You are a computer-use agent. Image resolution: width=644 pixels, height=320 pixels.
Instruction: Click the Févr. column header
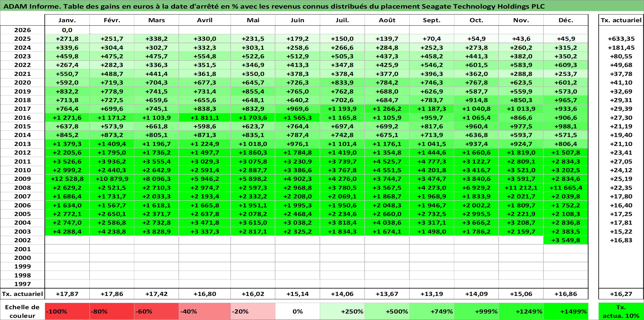[112, 20]
